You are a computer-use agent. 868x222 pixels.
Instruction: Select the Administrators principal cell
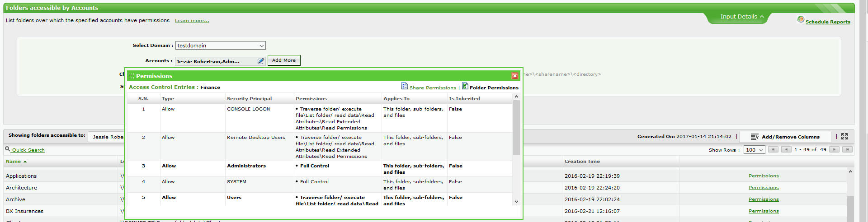coord(246,166)
